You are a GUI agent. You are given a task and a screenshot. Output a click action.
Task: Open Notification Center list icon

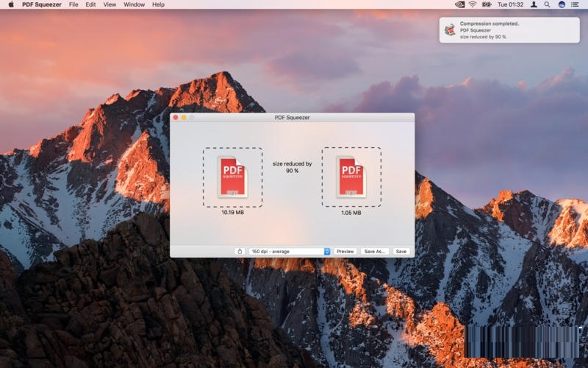pyautogui.click(x=575, y=4)
